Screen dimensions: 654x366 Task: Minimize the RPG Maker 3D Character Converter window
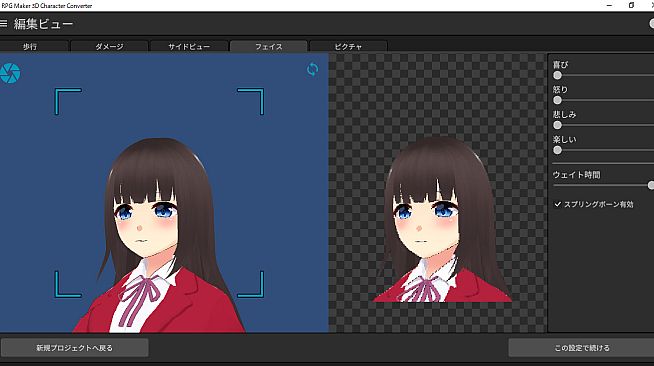pos(609,5)
